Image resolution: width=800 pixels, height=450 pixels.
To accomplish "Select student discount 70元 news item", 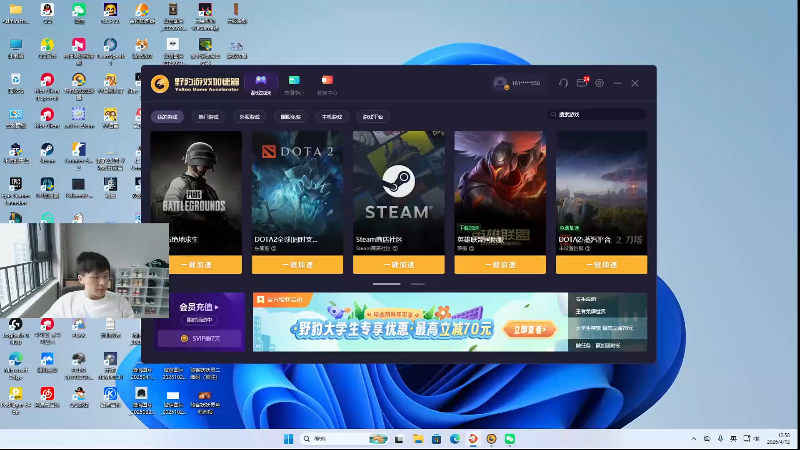I will [607, 328].
